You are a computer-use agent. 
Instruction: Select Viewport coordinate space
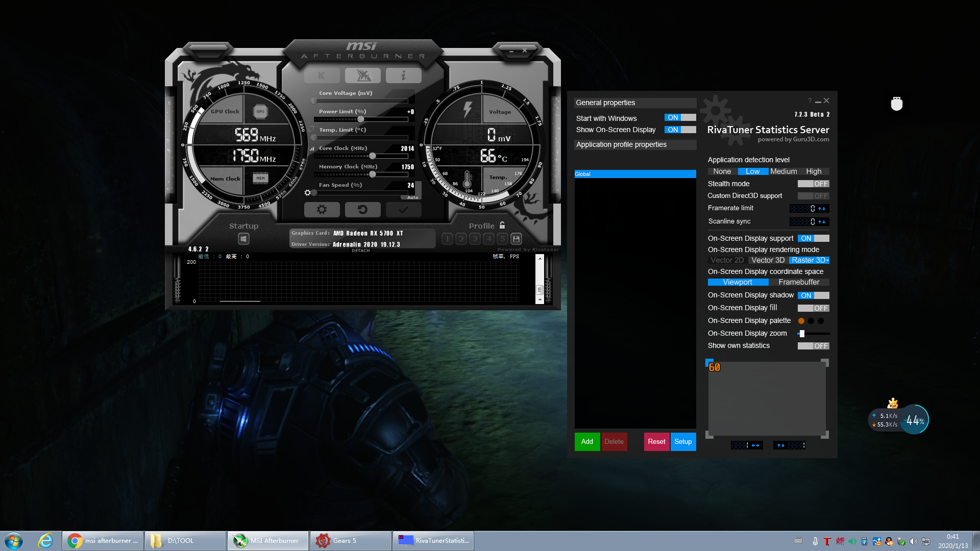(738, 282)
